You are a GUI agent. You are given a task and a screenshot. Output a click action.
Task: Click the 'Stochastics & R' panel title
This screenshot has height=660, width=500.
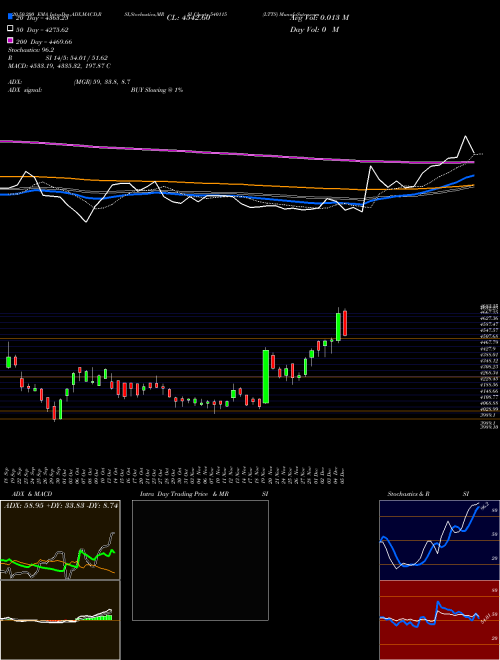point(408,494)
